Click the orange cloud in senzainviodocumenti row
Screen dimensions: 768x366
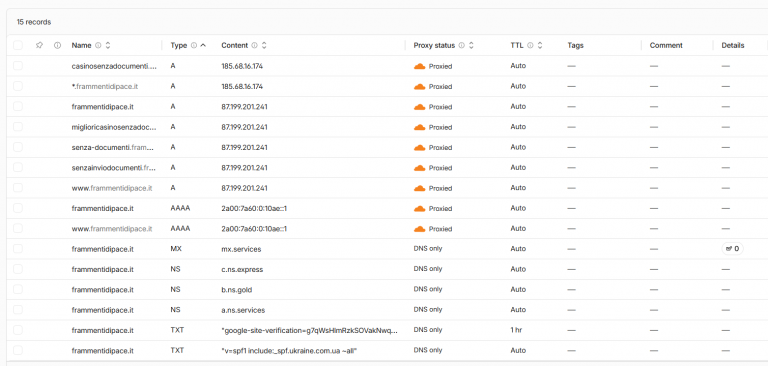[419, 168]
